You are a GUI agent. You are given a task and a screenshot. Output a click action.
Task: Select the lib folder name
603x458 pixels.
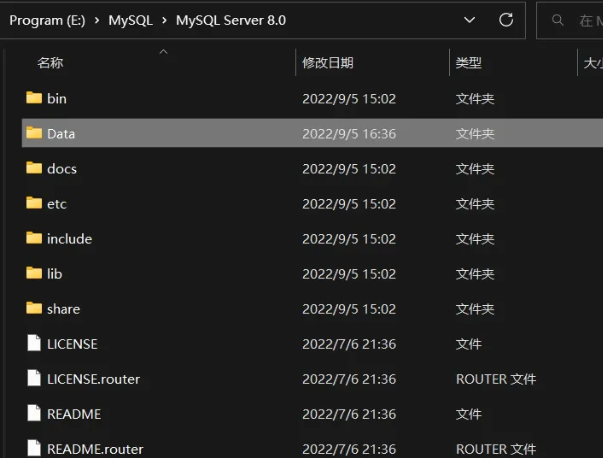point(54,274)
